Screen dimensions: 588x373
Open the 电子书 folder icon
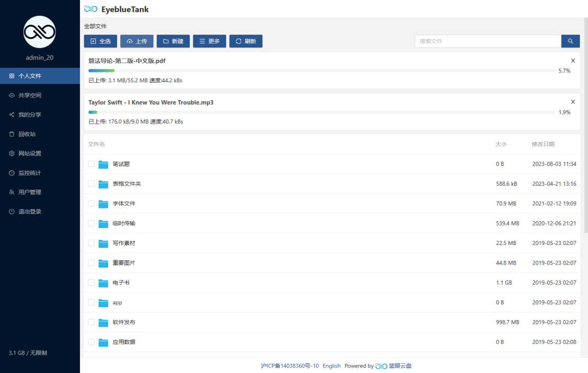(x=103, y=283)
